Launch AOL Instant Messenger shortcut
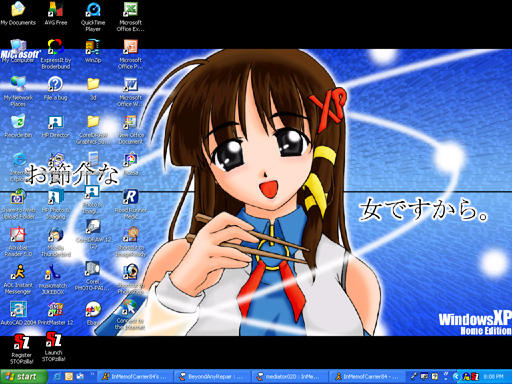Viewport: 512px width, 384px height. (18, 272)
